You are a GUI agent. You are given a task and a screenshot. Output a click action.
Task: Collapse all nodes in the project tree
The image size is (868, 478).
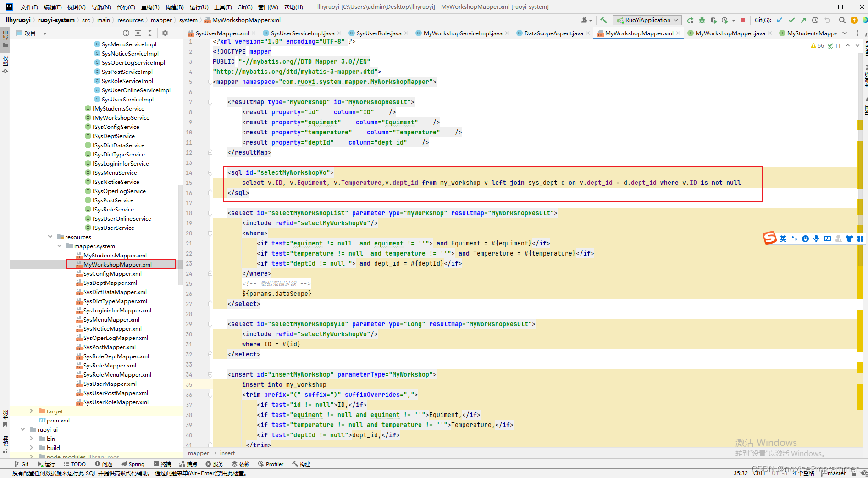pos(150,33)
